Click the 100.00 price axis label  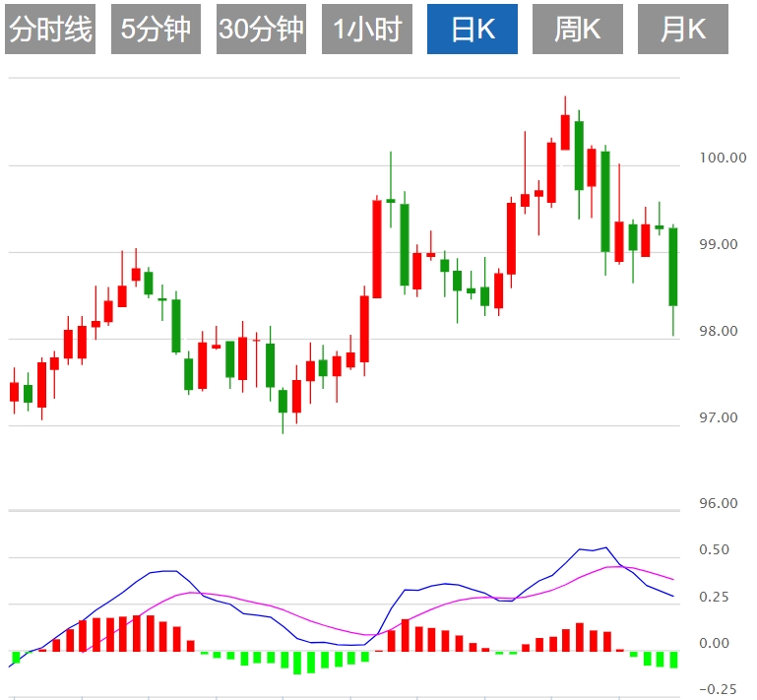pos(723,158)
